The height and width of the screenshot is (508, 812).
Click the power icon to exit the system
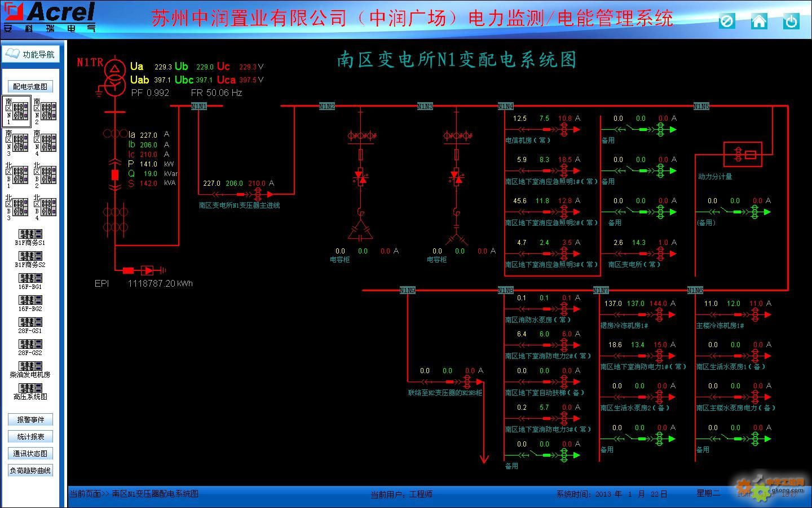tap(791, 21)
